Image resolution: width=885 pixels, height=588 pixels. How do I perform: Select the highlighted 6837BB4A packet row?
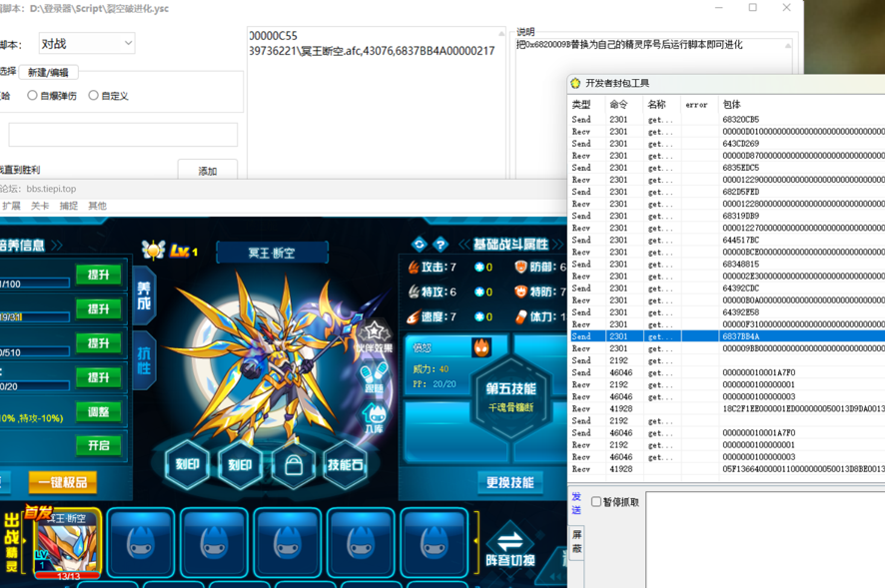727,336
